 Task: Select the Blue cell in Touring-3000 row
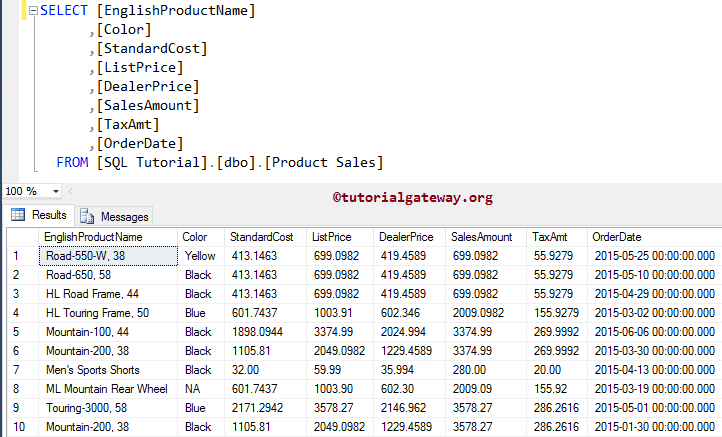[201, 408]
